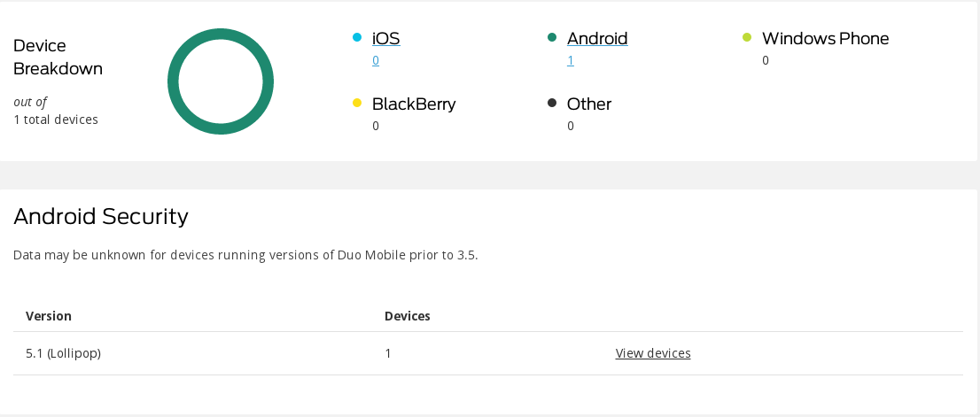Click the Version column header
This screenshot has width=980, height=417.
pyautogui.click(x=49, y=316)
